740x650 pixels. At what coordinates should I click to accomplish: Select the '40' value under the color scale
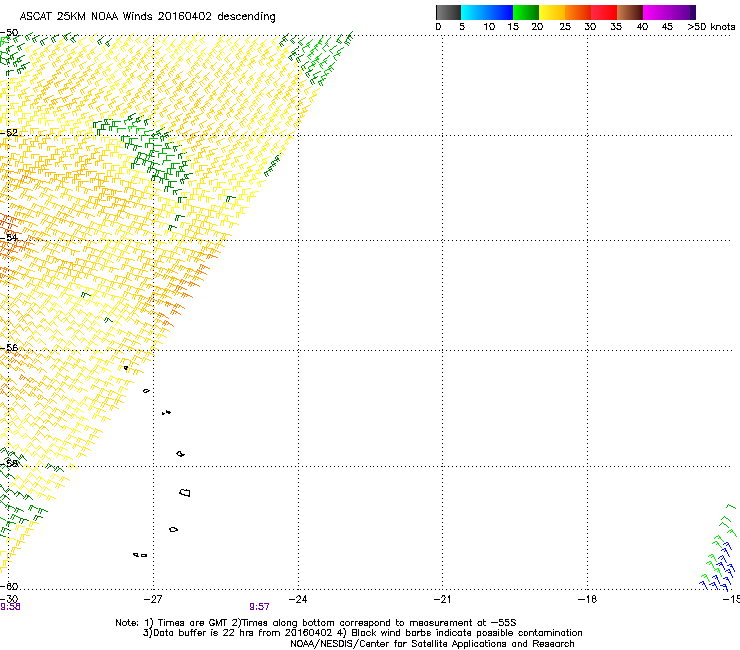[x=642, y=26]
